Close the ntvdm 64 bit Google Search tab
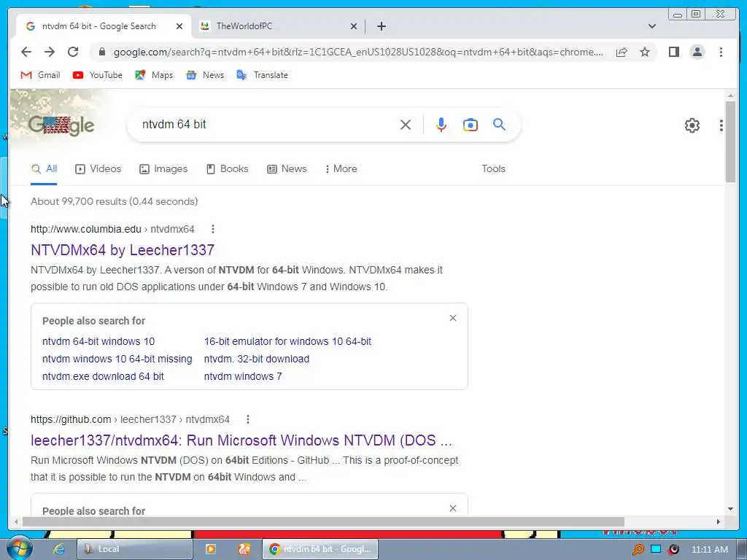The image size is (747, 560). [x=179, y=26]
